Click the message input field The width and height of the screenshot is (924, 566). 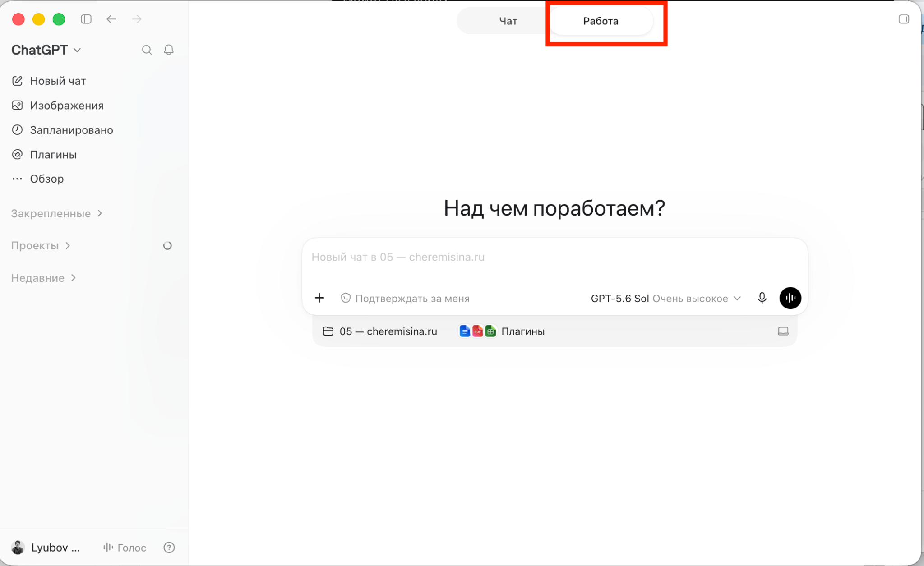pos(554,257)
